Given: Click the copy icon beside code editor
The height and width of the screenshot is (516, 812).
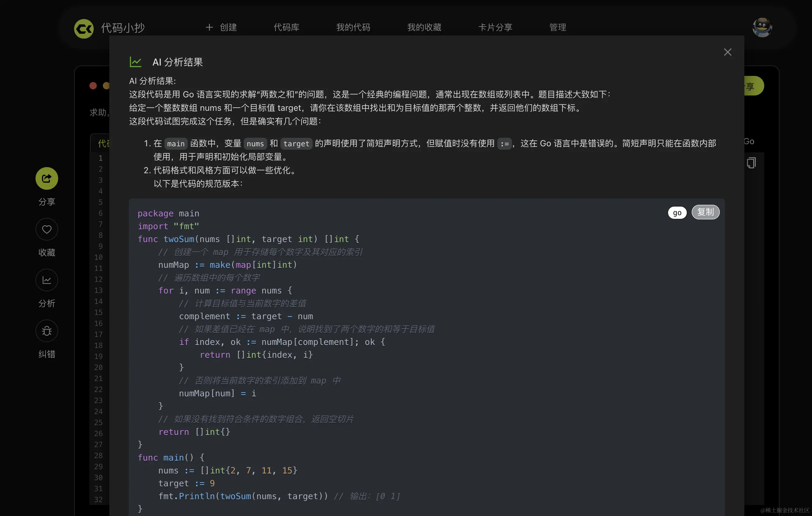Looking at the screenshot, I should pos(751,163).
